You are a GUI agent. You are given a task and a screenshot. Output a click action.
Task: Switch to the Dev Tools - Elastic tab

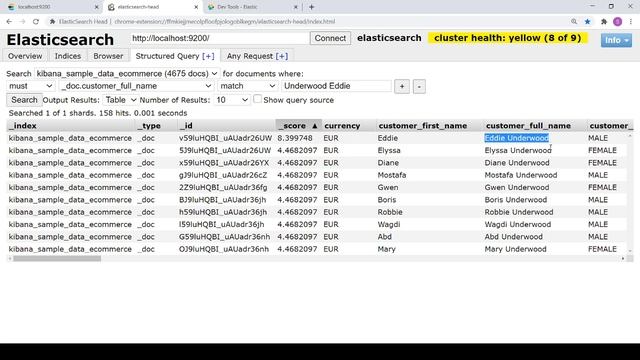(252, 7)
